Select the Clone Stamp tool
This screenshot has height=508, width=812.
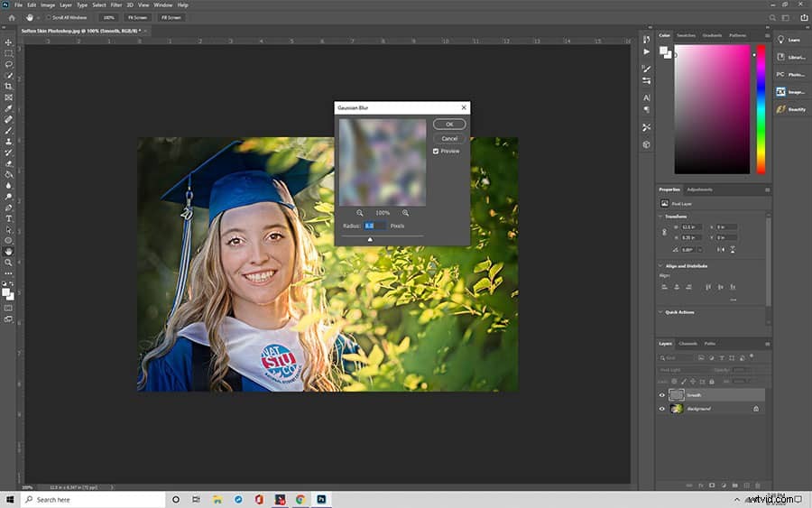8,141
